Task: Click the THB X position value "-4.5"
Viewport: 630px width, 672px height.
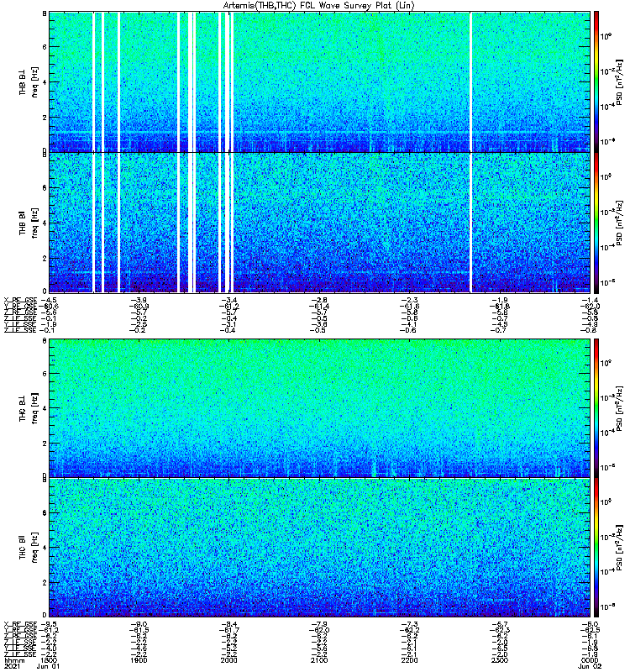Action: [x=49, y=300]
